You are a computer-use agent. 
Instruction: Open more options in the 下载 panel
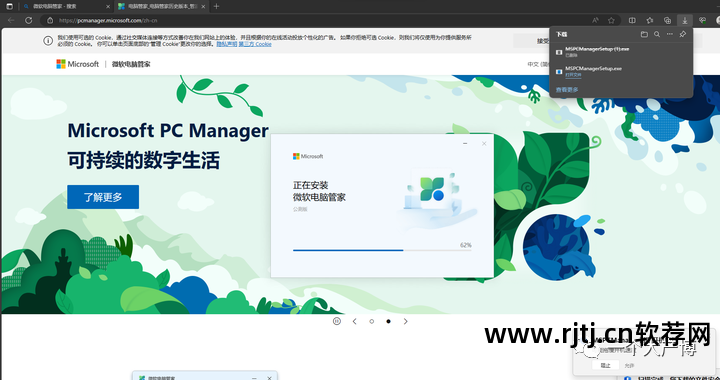point(670,34)
